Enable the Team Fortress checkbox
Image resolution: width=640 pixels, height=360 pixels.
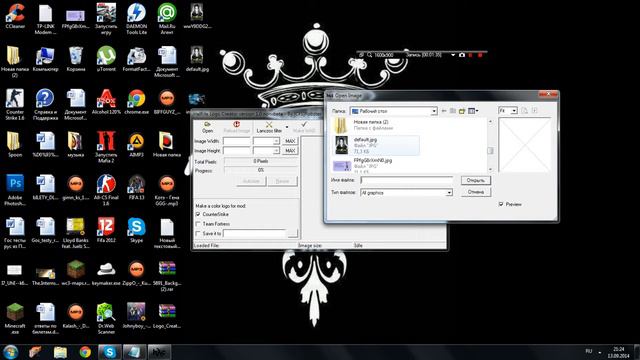coord(198,224)
